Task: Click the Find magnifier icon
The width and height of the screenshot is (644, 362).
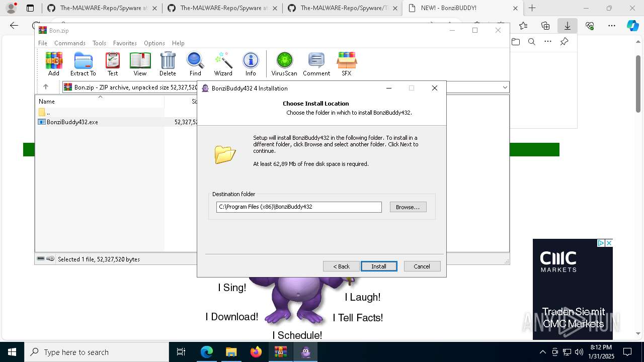Action: tap(195, 64)
